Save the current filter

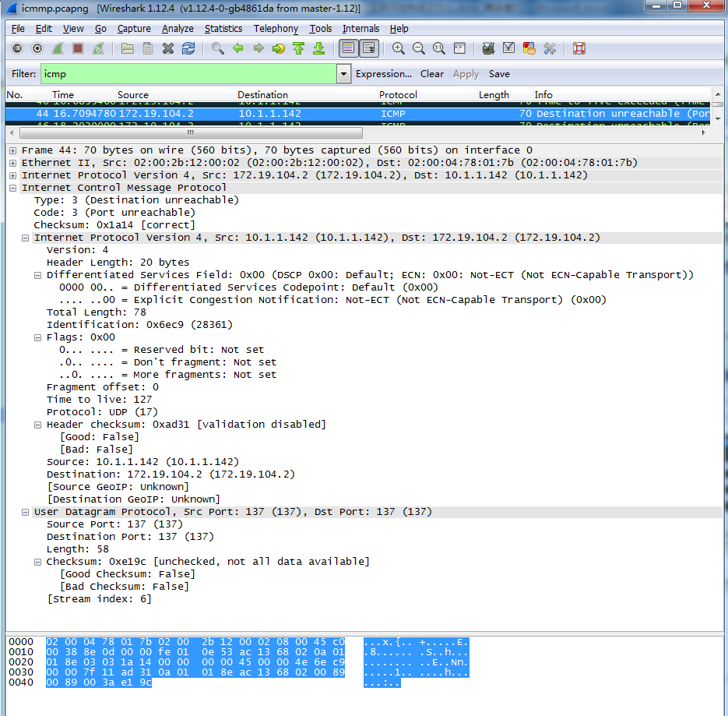tap(499, 74)
